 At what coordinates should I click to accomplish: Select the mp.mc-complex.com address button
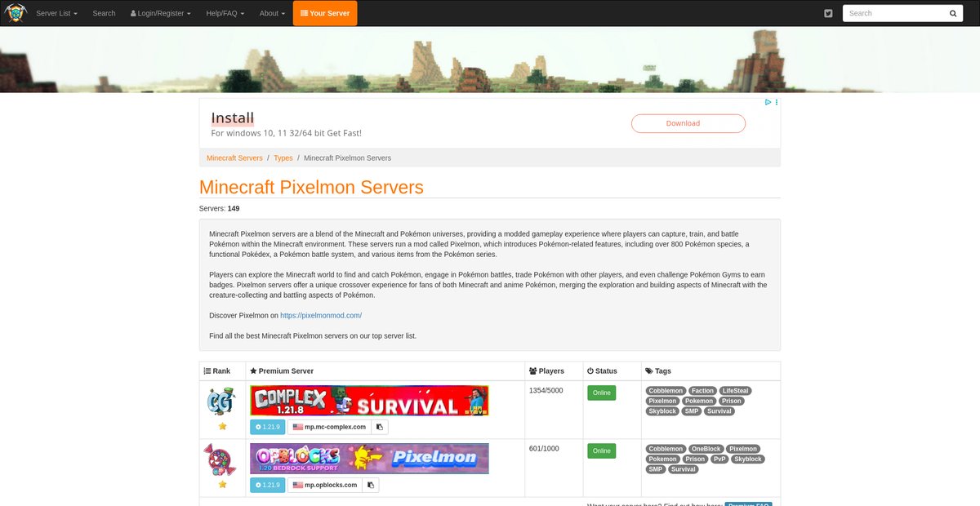pyautogui.click(x=329, y=427)
